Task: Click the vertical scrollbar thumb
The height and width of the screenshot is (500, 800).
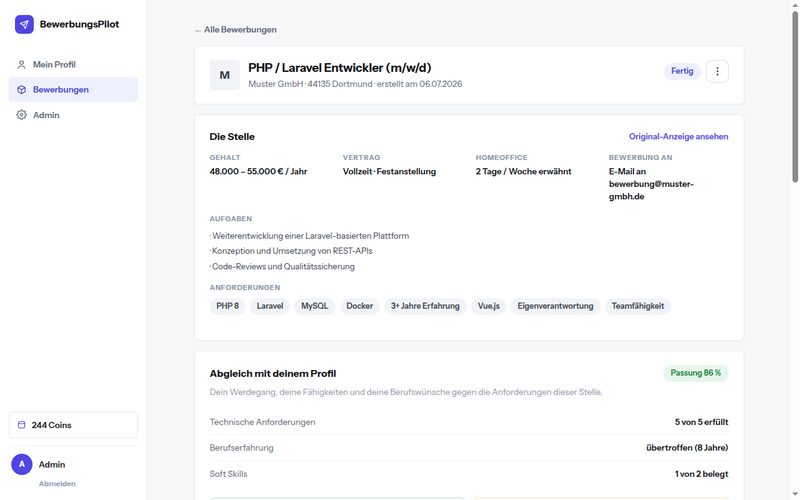Action: [795, 97]
